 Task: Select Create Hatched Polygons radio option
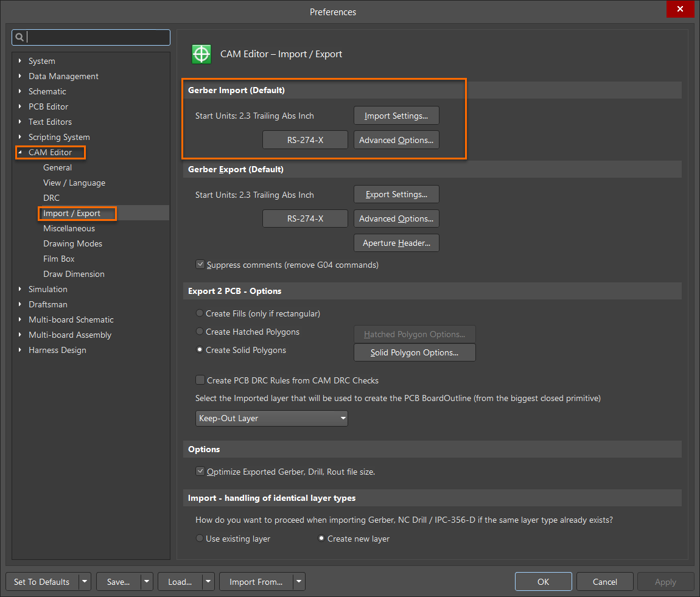[x=200, y=332]
